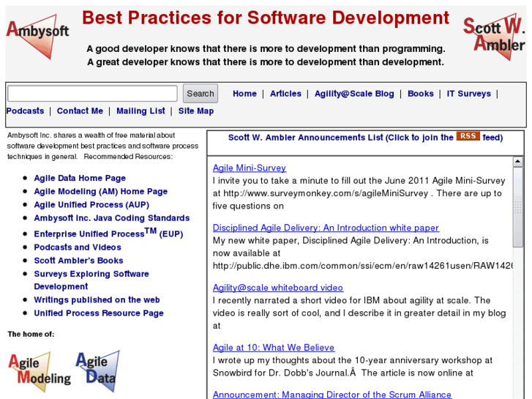Click the Best Practices for Software Development title
The width and height of the screenshot is (532, 399).
(266, 18)
